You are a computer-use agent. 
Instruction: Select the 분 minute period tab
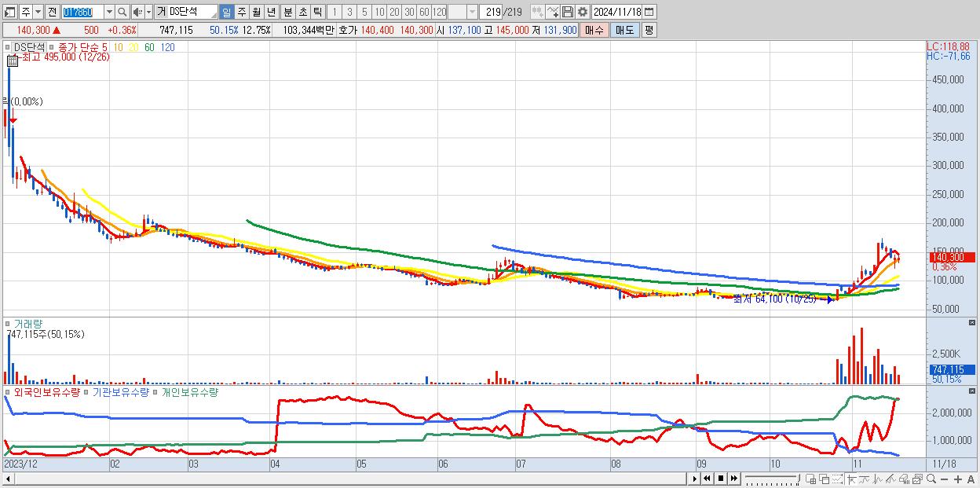(287, 12)
